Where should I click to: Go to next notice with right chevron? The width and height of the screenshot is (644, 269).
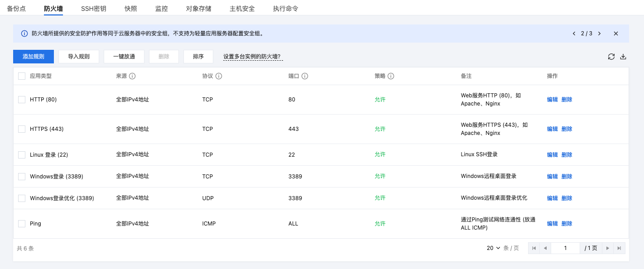point(599,34)
